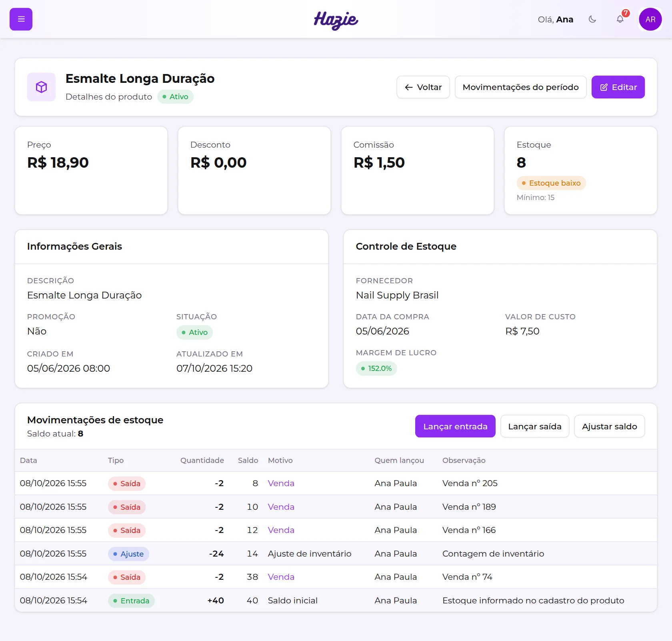The width and height of the screenshot is (672, 641).
Task: Click the Esmalte Longa Duração title
Action: click(x=140, y=78)
